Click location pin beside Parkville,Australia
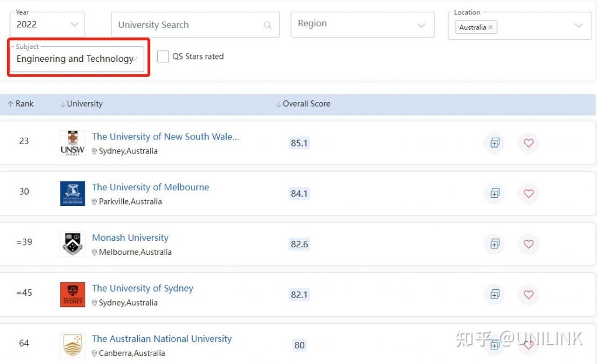This screenshot has height=364, width=598. [x=94, y=202]
